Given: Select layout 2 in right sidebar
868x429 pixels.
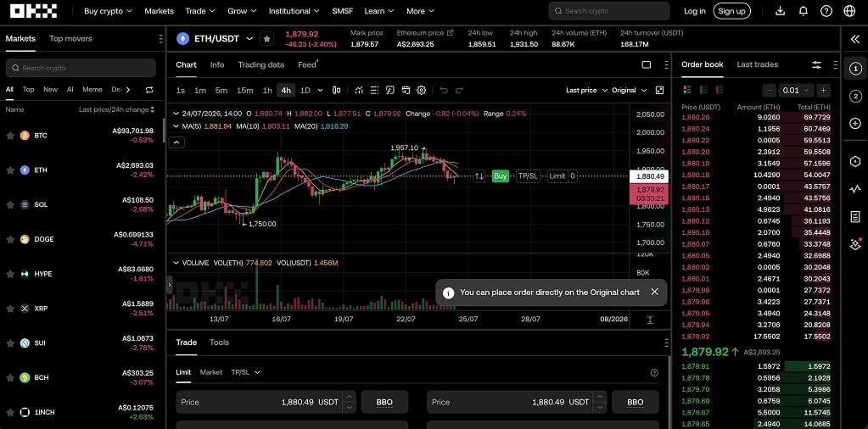Looking at the screenshot, I should [x=855, y=97].
